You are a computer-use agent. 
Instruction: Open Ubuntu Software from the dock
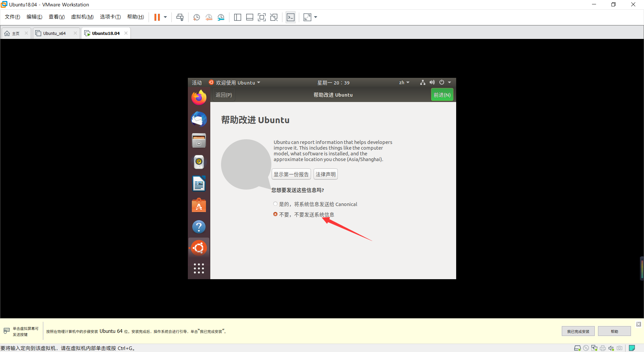(199, 205)
